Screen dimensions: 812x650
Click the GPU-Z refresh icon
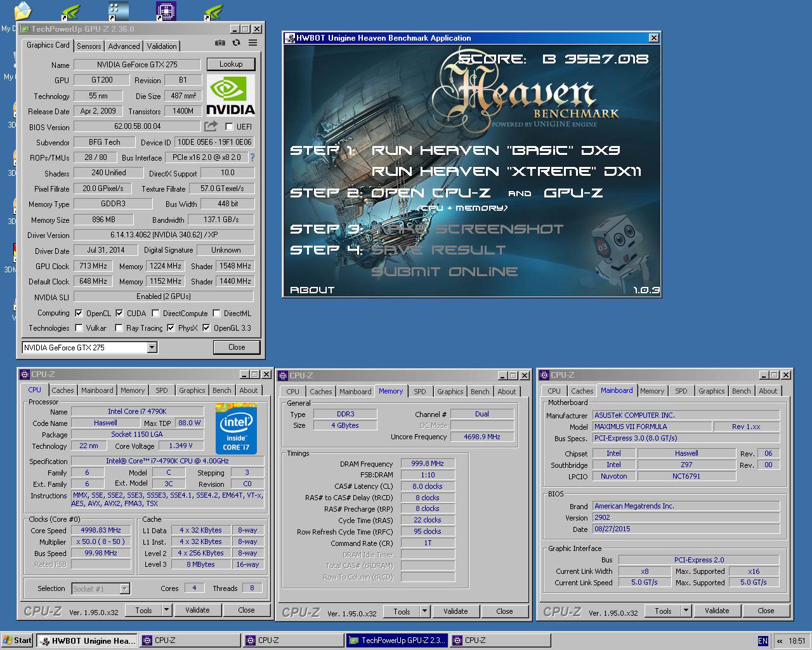coord(236,43)
